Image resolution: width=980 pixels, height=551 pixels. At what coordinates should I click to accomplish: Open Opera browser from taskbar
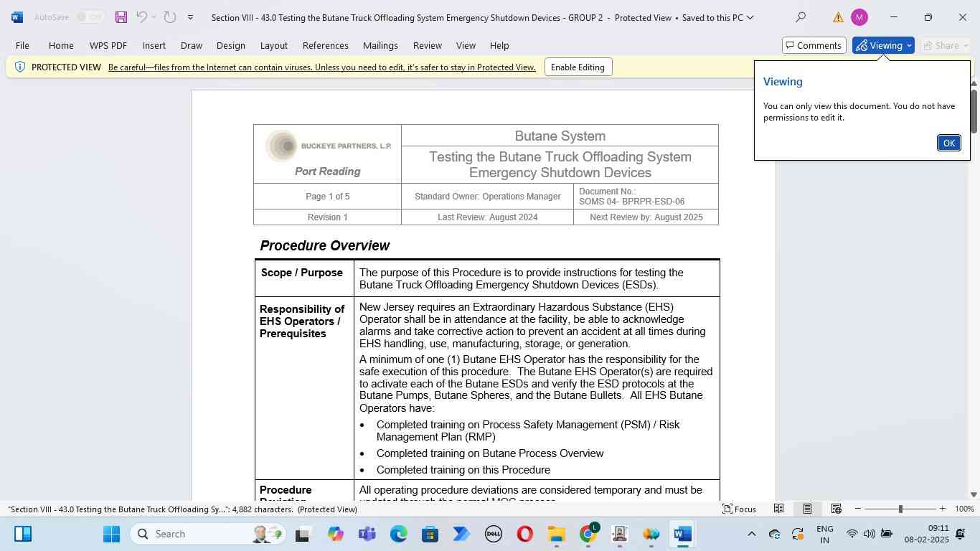point(524,534)
